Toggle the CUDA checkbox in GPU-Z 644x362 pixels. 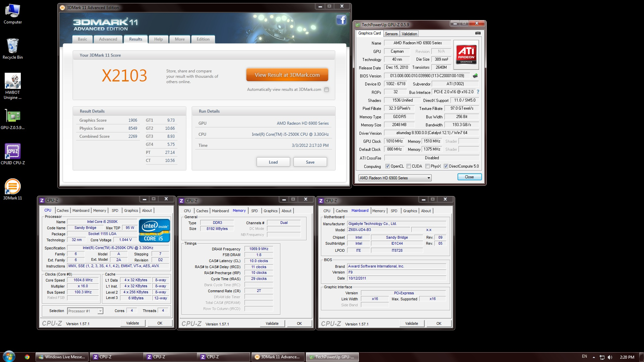point(409,166)
